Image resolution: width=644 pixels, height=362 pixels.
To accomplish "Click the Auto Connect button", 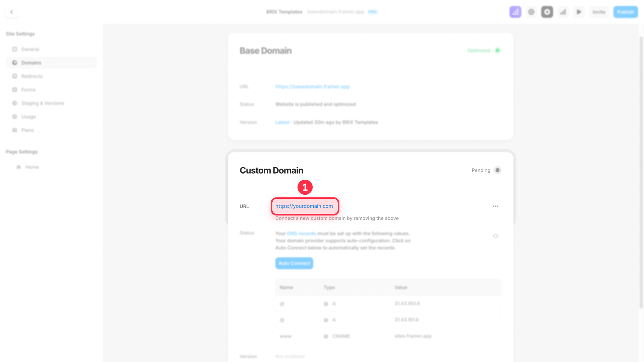I will point(294,263).
